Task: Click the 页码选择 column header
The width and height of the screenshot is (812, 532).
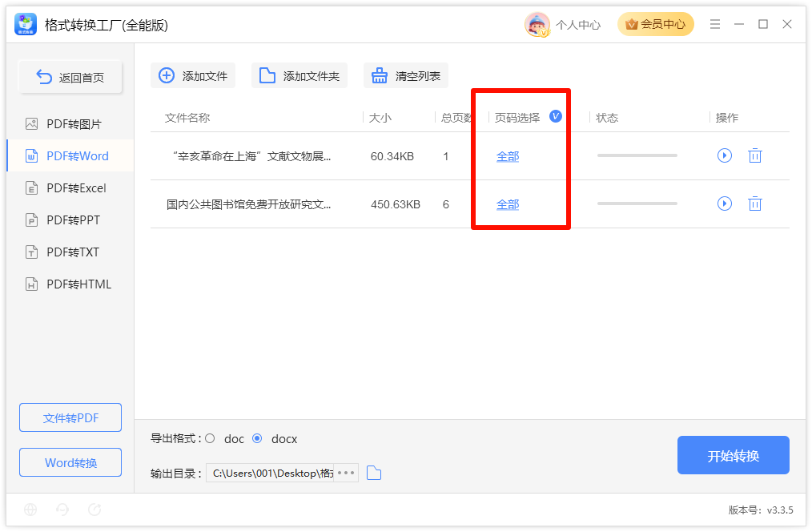Action: pos(517,118)
